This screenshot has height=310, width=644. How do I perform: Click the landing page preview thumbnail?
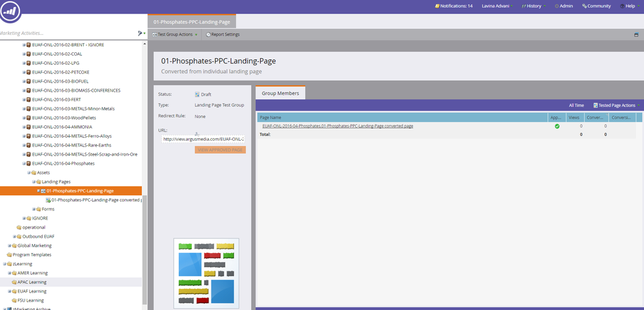click(x=206, y=273)
